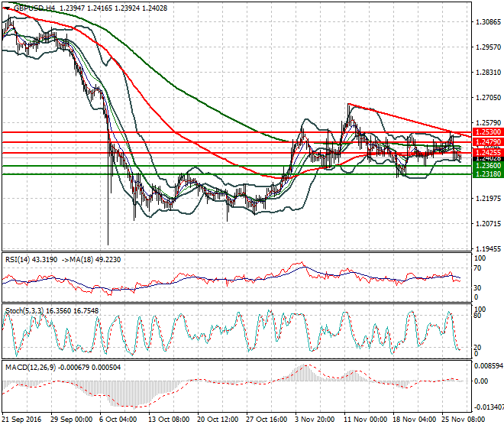Click the 13 Oct 08:00 time marker
The width and height of the screenshot is (504, 428).
(x=169, y=420)
